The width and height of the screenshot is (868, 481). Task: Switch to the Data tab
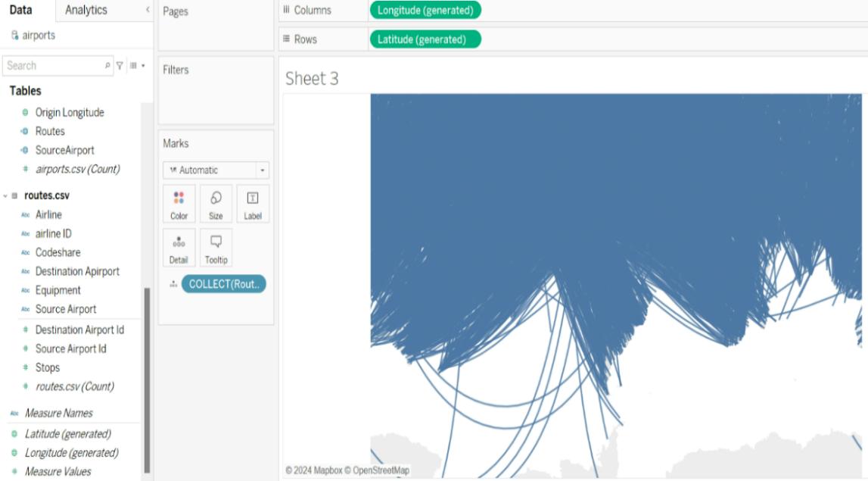tap(21, 10)
